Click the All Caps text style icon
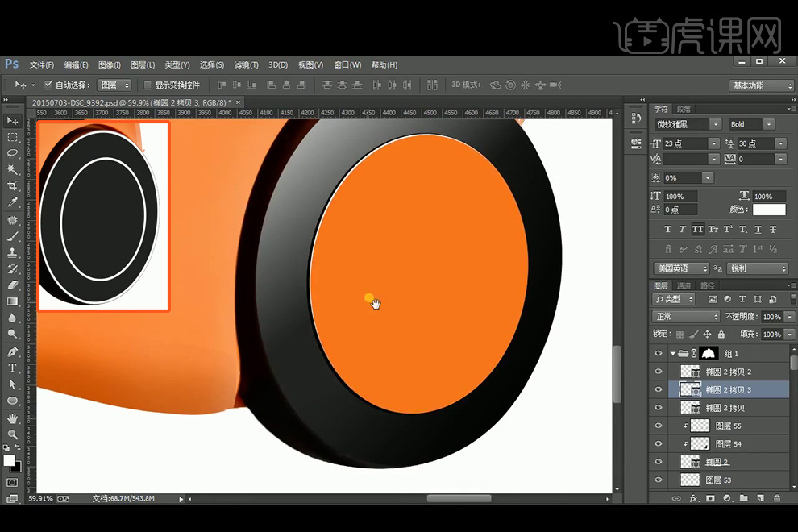 tap(697, 230)
